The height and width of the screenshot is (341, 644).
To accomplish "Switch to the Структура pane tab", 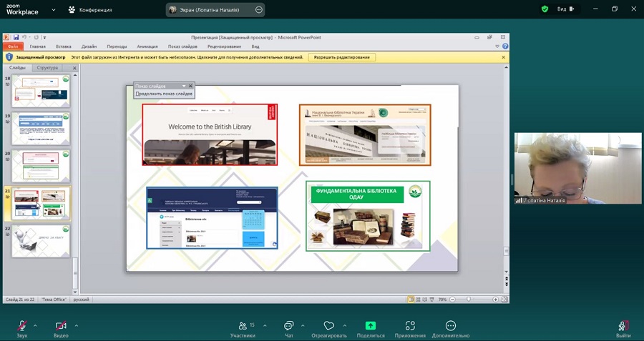I will point(47,68).
